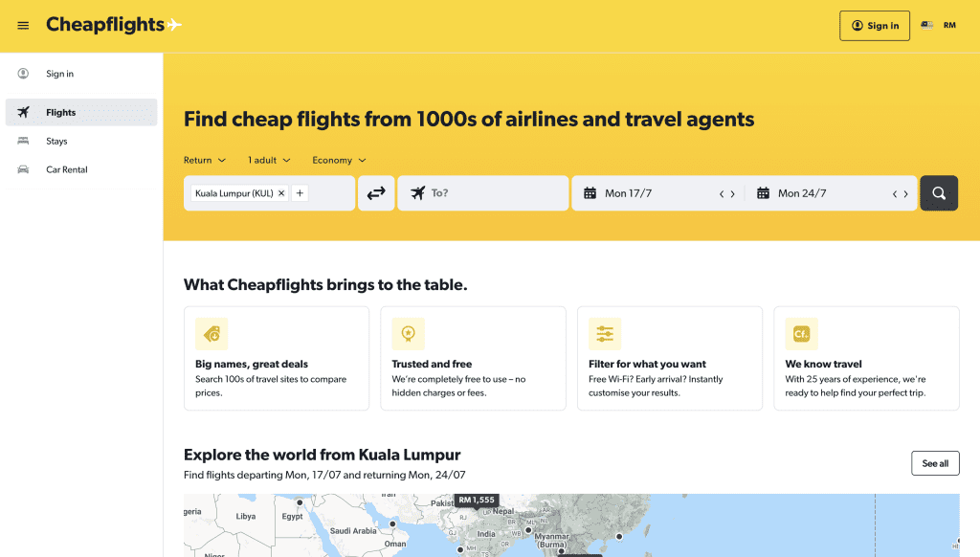
Task: Click the filter sliders icon above Filter for what you want
Action: click(x=605, y=334)
